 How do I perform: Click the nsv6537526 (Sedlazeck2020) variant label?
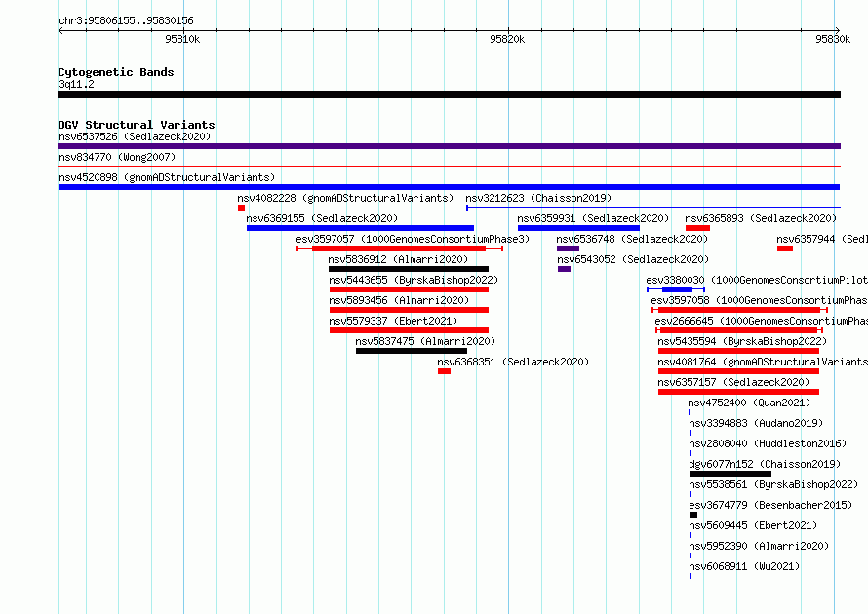point(135,136)
